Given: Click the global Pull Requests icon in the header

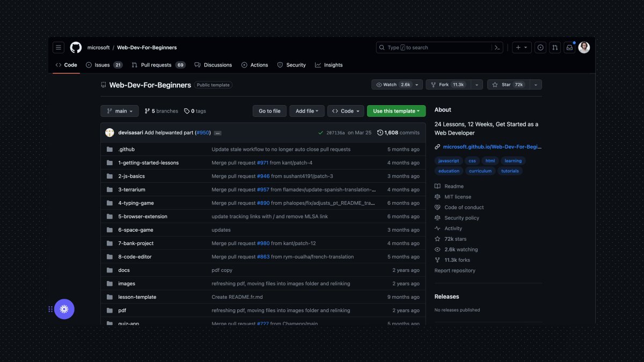Looking at the screenshot, I should pyautogui.click(x=555, y=47).
